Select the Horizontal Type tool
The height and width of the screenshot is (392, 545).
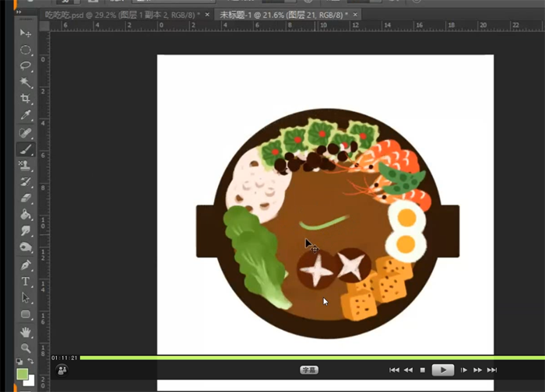coord(26,282)
